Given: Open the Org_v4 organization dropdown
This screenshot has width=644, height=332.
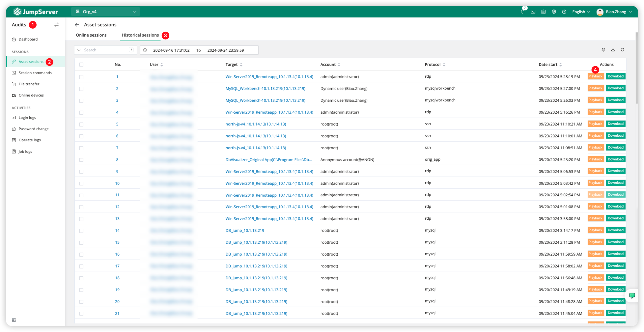Looking at the screenshot, I should [105, 12].
